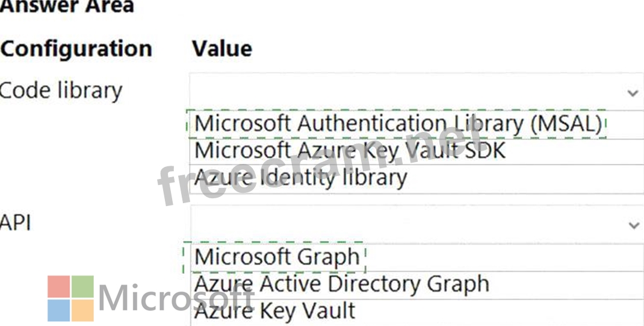Viewport: 644px width, 326px height.
Task: Pick the Azure Key Vault API option
Action: pos(274,311)
